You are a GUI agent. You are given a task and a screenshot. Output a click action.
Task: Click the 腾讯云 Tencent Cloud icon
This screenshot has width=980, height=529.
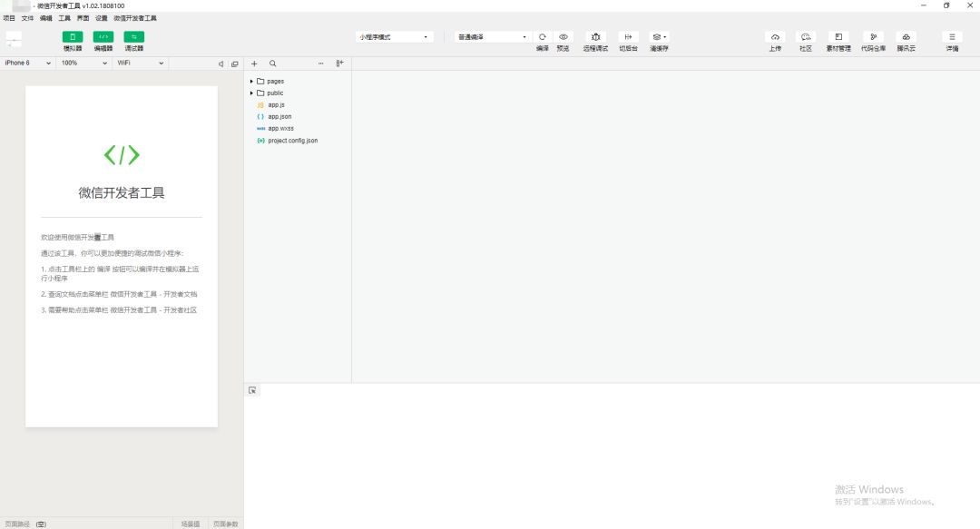[x=906, y=37]
